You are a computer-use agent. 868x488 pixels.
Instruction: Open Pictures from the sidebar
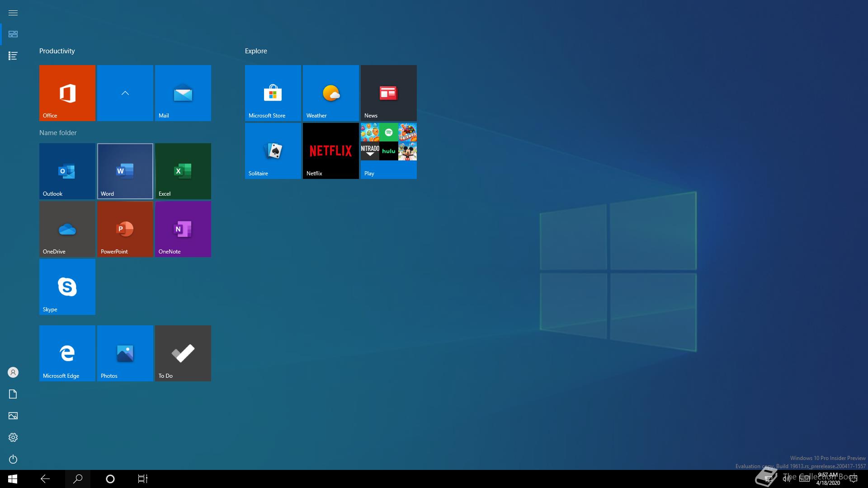point(13,416)
